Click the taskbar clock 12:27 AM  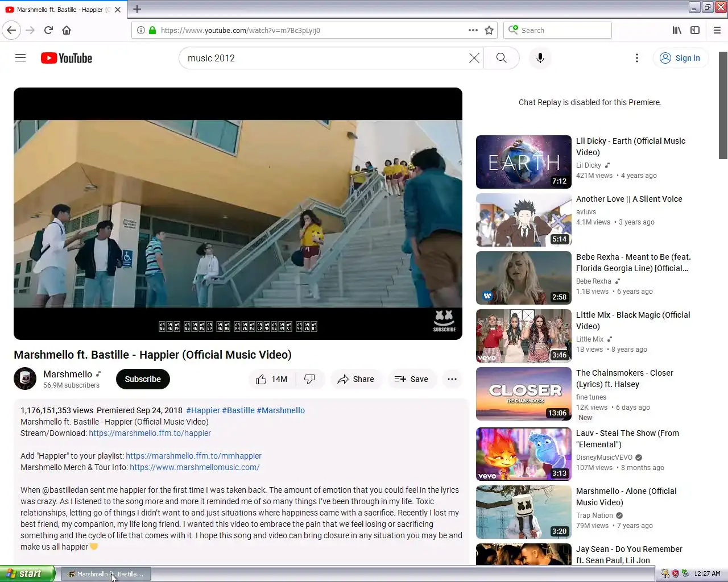tap(708, 574)
